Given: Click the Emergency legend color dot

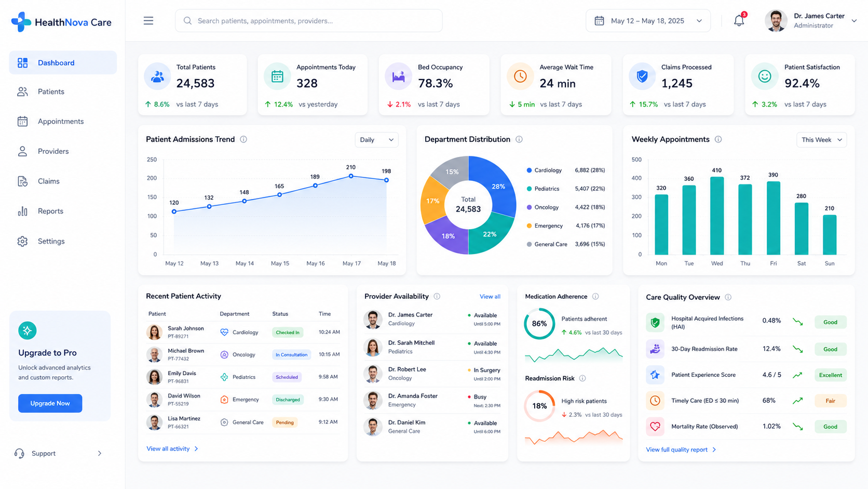Looking at the screenshot, I should pos(529,226).
